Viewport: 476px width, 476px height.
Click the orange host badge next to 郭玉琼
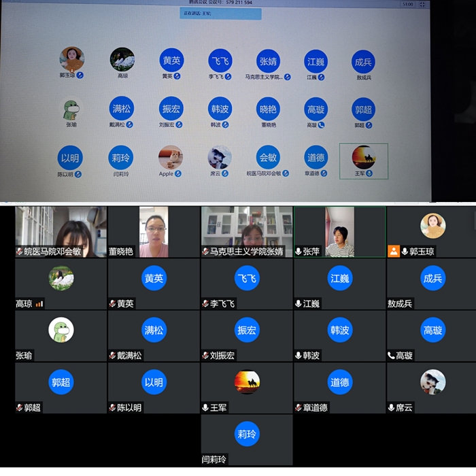(x=393, y=252)
